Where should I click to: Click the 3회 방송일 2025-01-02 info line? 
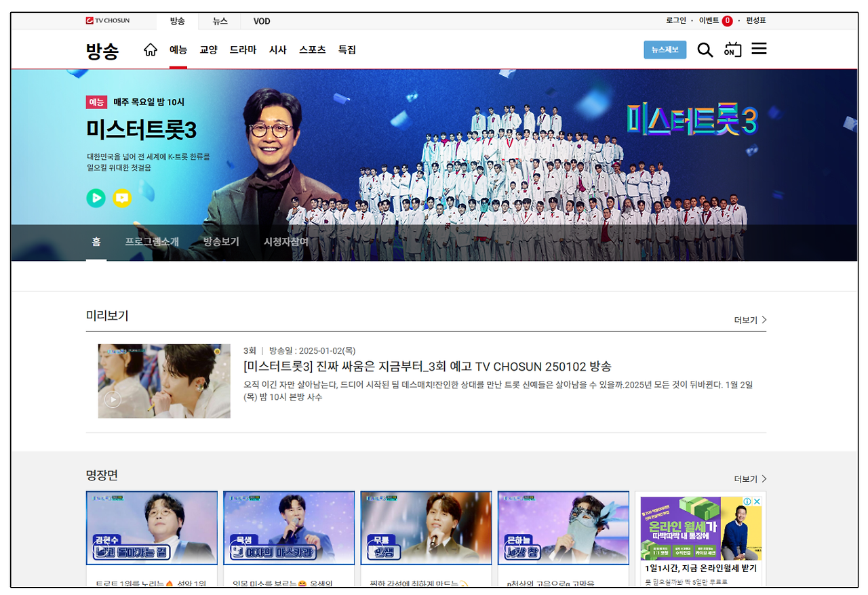(299, 350)
